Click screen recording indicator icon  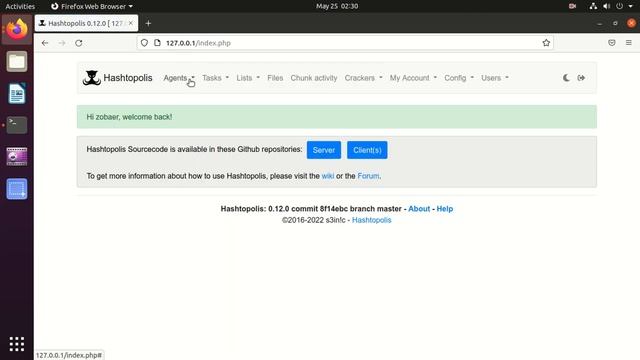tap(572, 6)
